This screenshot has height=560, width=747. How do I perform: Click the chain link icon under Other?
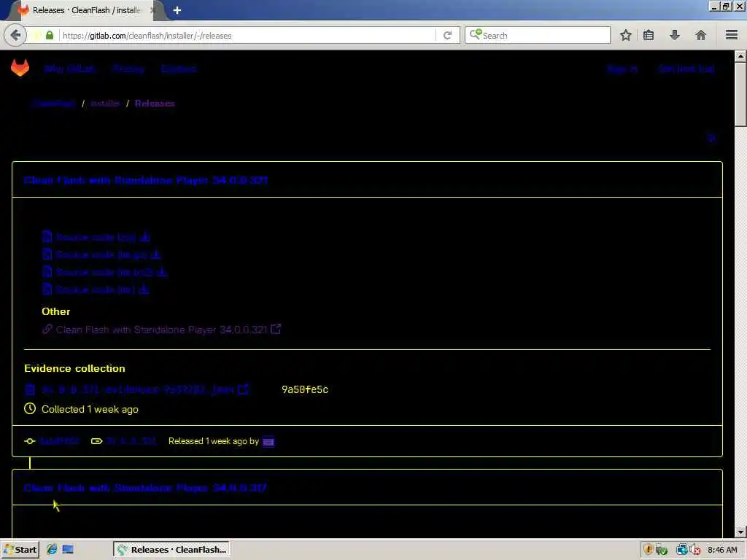pyautogui.click(x=47, y=329)
